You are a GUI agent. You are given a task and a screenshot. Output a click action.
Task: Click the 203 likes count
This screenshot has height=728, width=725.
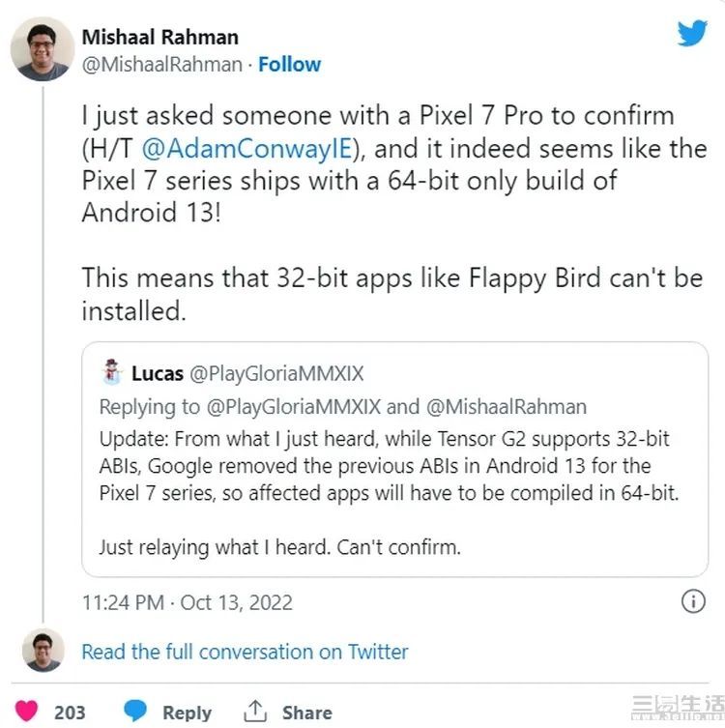coord(70,713)
